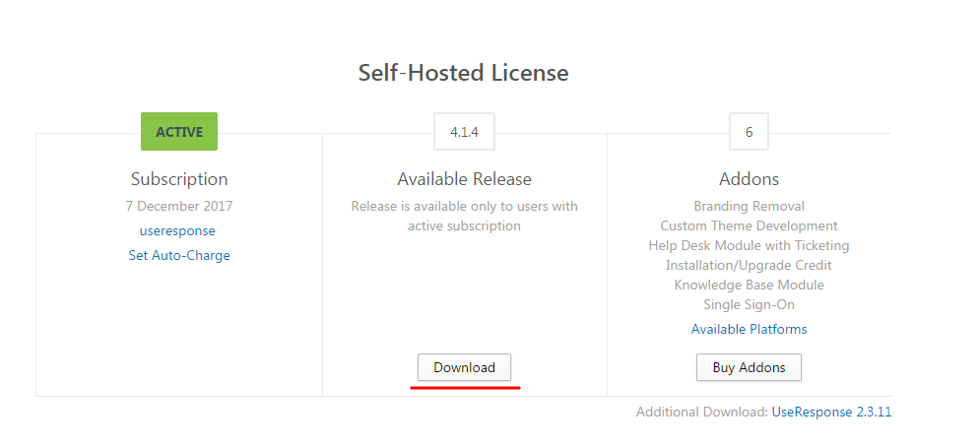
Task: Open the Buy Addons button
Action: click(x=749, y=367)
